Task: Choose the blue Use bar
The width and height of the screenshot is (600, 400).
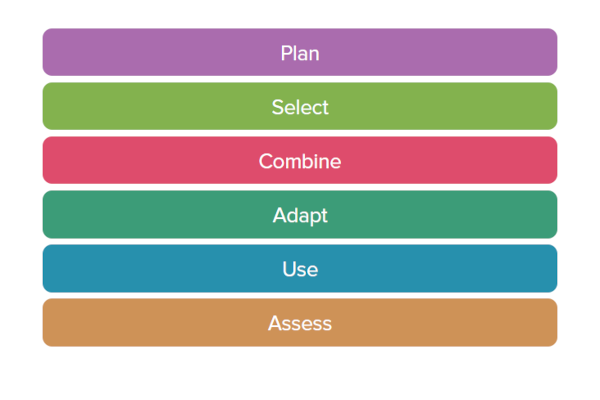Action: [x=300, y=268]
